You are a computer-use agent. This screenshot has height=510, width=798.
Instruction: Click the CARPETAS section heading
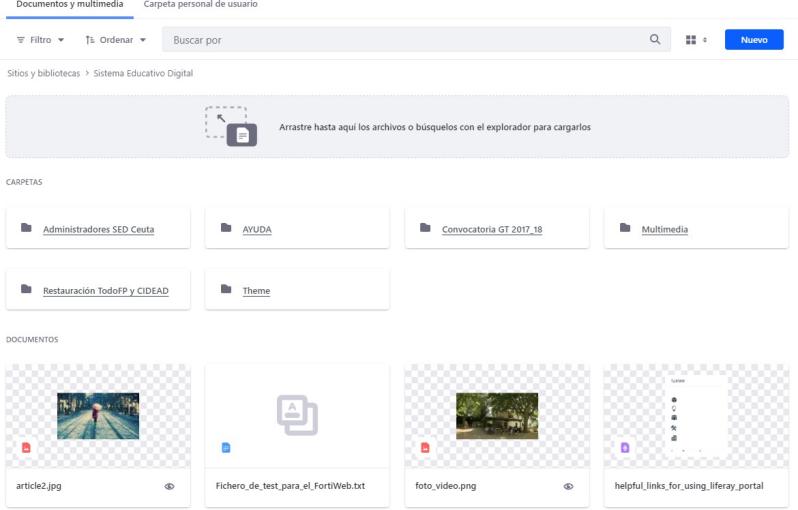(x=24, y=182)
